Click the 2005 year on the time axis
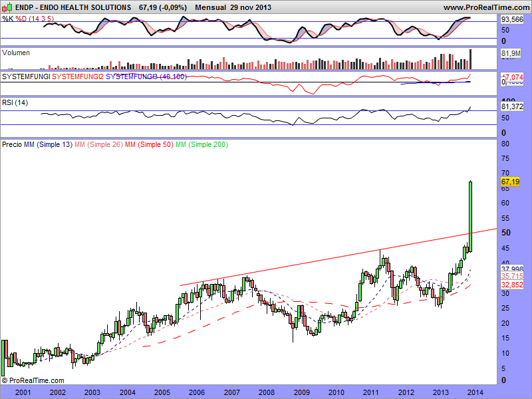 point(162,392)
